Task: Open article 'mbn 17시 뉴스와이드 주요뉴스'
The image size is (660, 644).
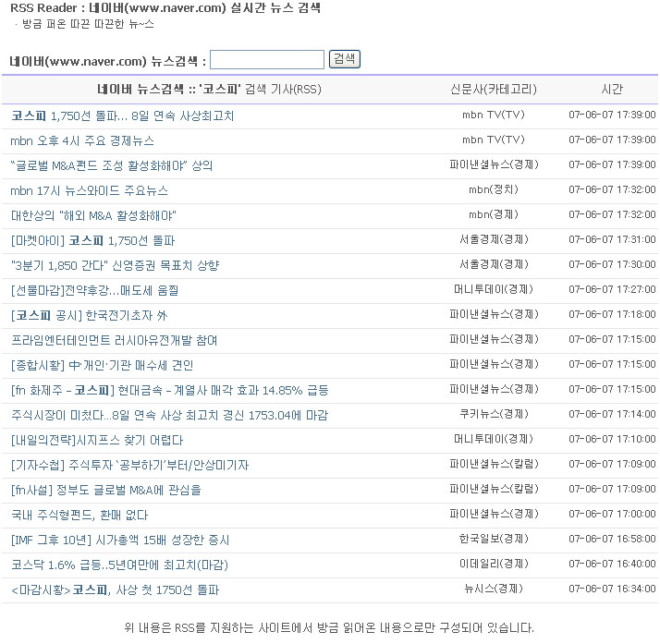Action: pos(89,190)
